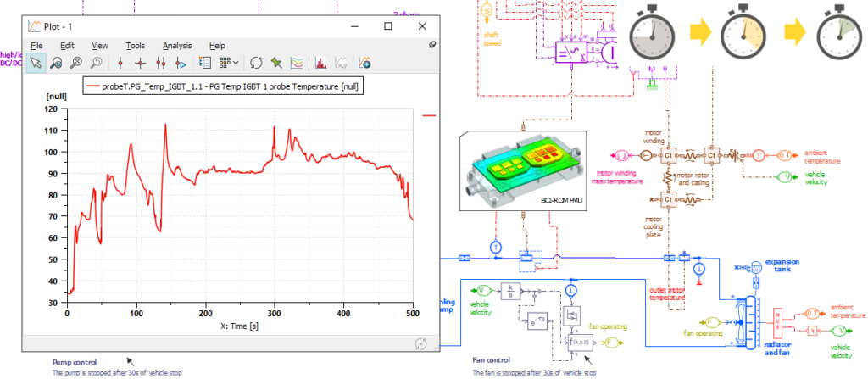Select the fan operating F input near radiator
Image resolution: width=868 pixels, height=379 pixels.
(711, 322)
